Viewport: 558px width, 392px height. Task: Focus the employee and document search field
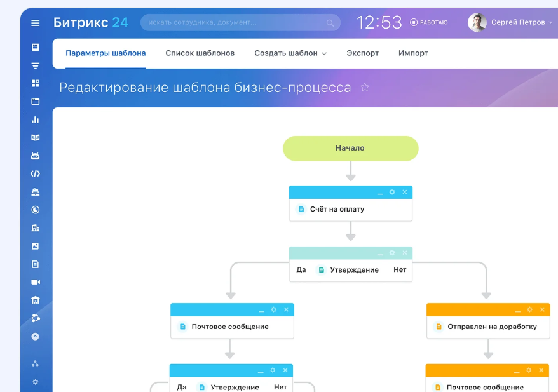235,23
